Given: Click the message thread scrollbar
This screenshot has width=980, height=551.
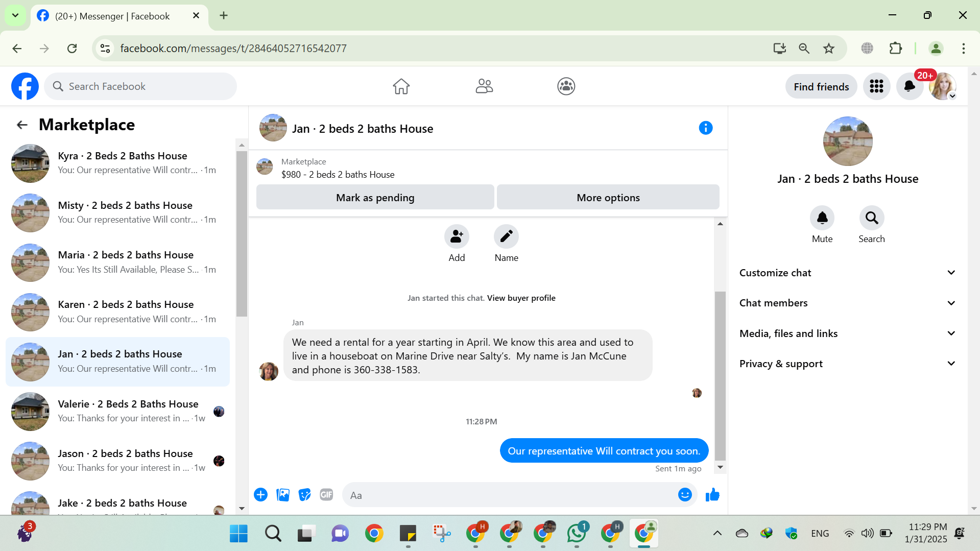Looking at the screenshot, I should [720, 376].
